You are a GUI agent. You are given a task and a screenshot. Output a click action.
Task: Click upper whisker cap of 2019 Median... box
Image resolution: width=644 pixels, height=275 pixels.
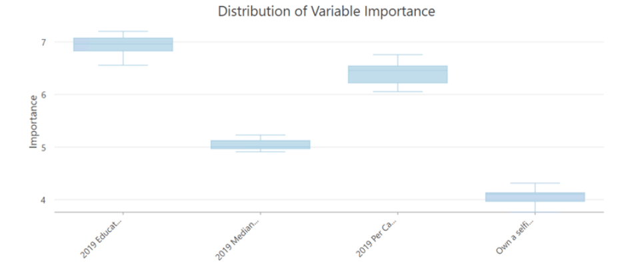pos(261,135)
